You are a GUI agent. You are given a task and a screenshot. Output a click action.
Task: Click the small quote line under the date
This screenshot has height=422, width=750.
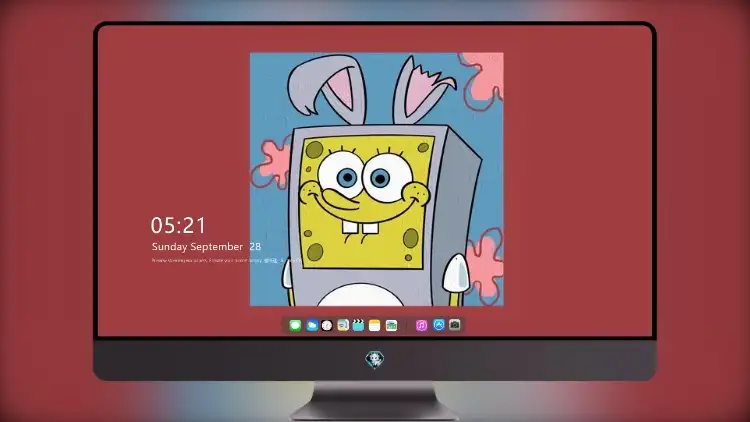pos(225,261)
